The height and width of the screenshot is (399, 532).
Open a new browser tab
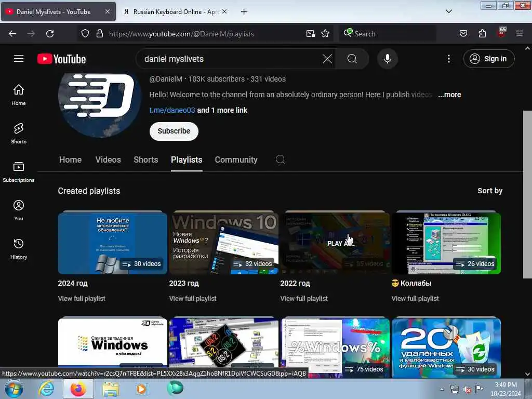tap(244, 12)
